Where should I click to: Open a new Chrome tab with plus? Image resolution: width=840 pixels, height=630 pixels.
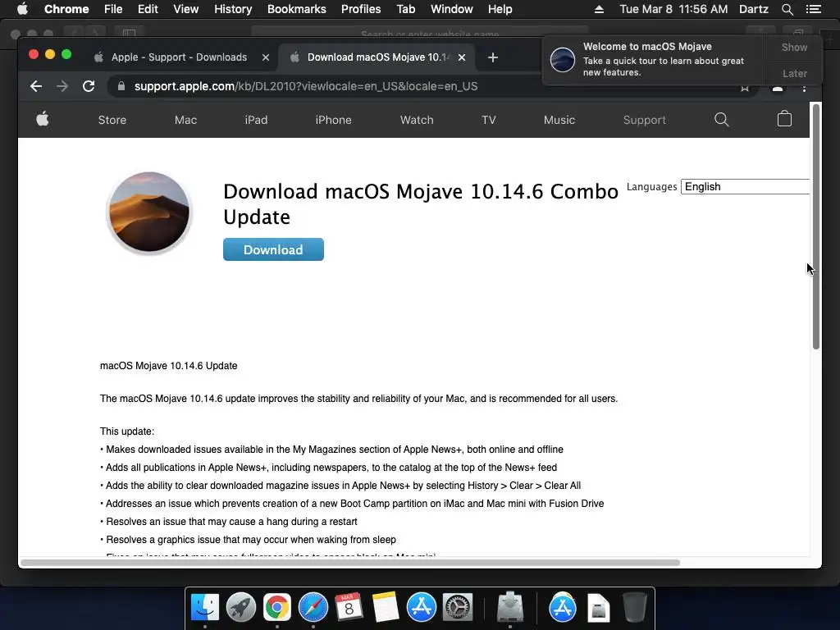[x=493, y=57]
